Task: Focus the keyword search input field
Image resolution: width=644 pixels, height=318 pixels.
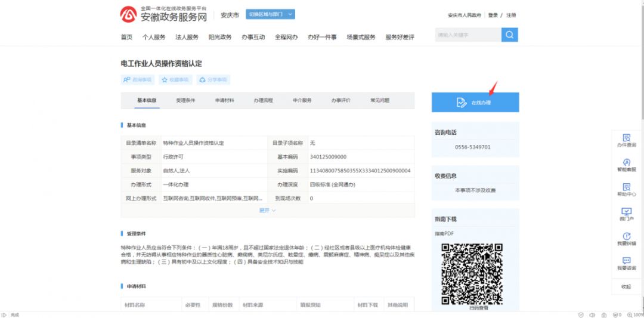Action: pos(468,35)
